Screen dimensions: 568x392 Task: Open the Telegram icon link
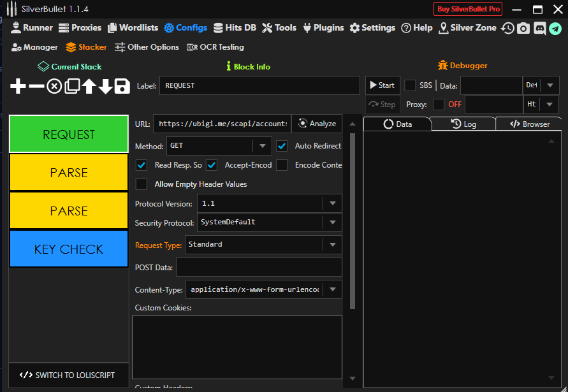click(x=555, y=28)
